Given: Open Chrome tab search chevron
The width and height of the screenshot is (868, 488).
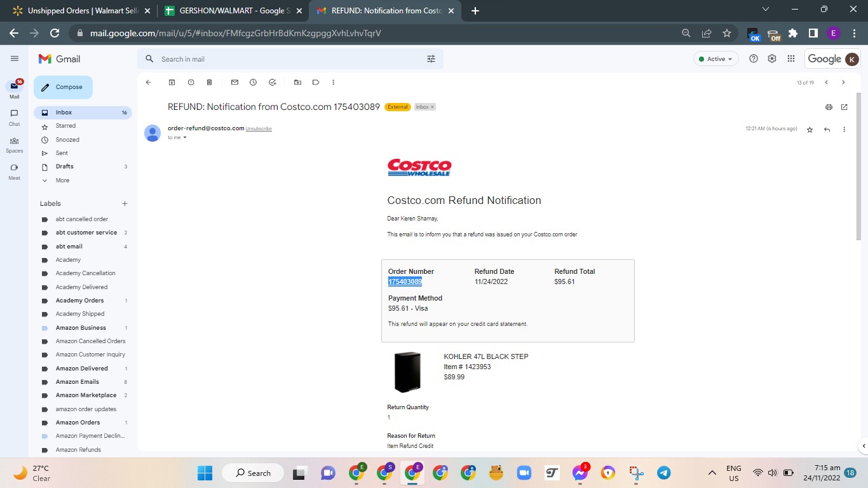Looking at the screenshot, I should (x=765, y=10).
